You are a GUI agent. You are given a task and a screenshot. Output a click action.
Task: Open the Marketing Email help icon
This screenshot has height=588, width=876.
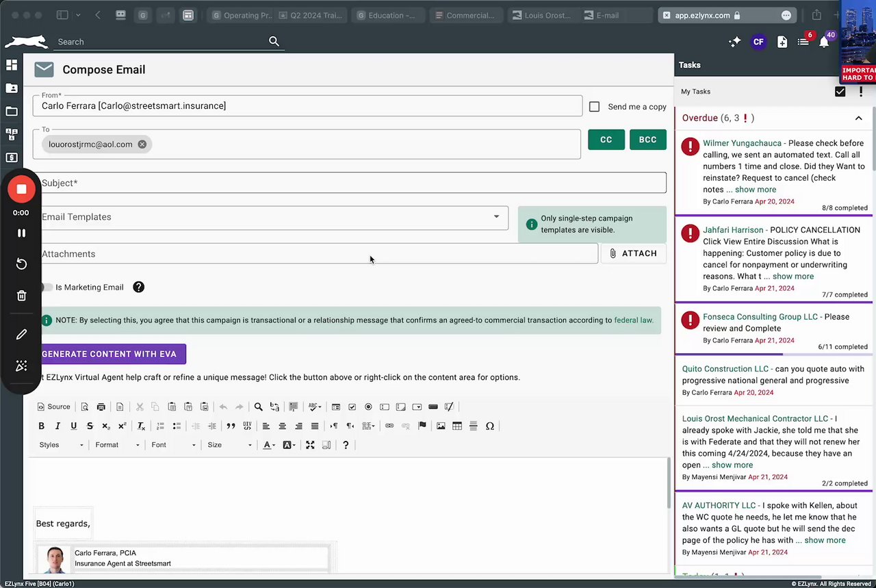pyautogui.click(x=139, y=287)
